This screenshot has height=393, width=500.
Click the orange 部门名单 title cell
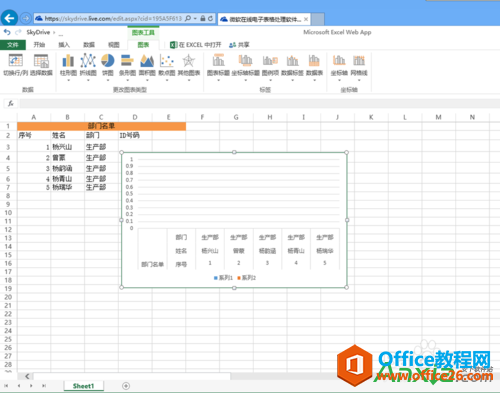tap(101, 126)
